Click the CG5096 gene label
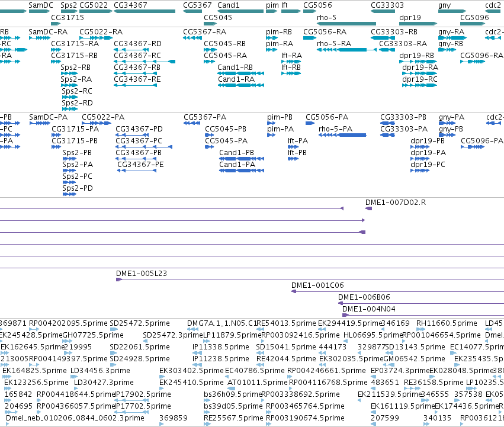The image size is (504, 427). pyautogui.click(x=474, y=17)
